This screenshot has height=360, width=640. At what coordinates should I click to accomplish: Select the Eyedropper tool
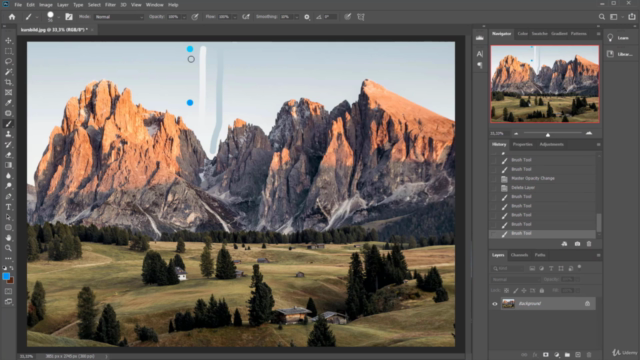[x=8, y=103]
